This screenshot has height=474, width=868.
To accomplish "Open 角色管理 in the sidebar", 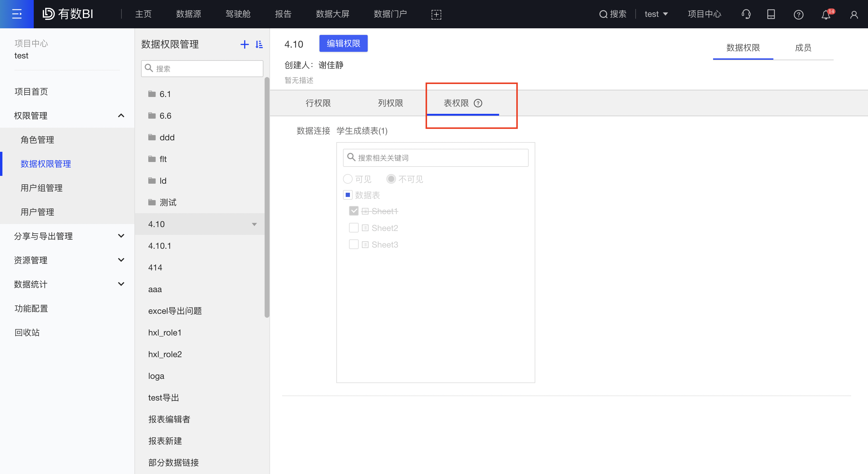I will click(x=37, y=140).
